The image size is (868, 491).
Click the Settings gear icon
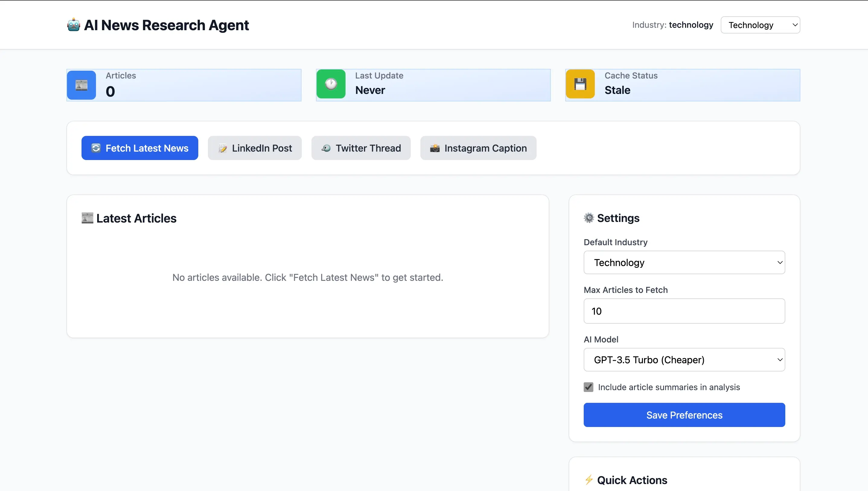point(589,218)
